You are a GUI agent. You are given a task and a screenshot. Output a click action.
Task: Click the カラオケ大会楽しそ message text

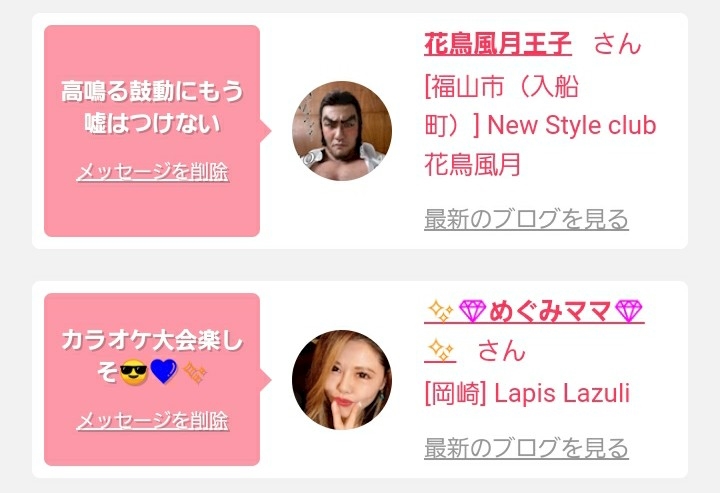point(152,356)
